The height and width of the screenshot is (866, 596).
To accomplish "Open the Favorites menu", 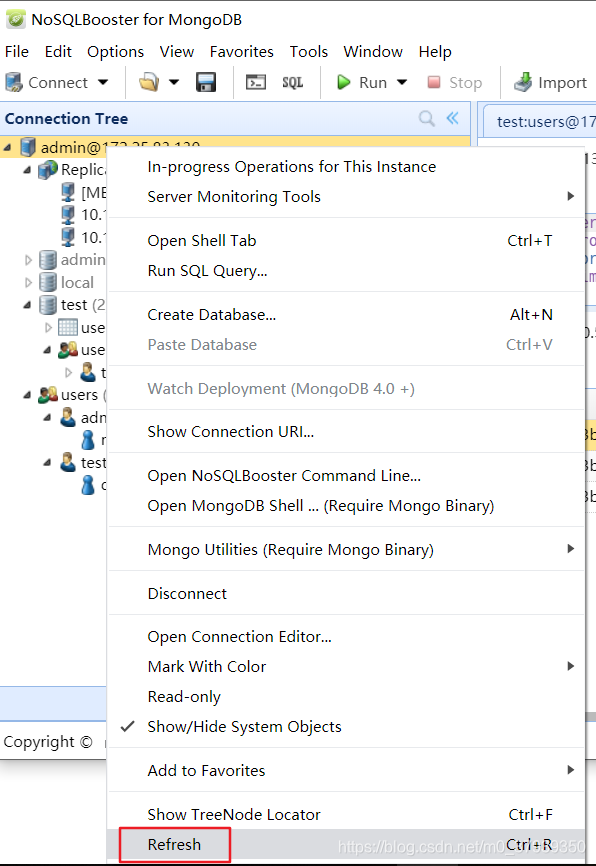I will pos(241,51).
